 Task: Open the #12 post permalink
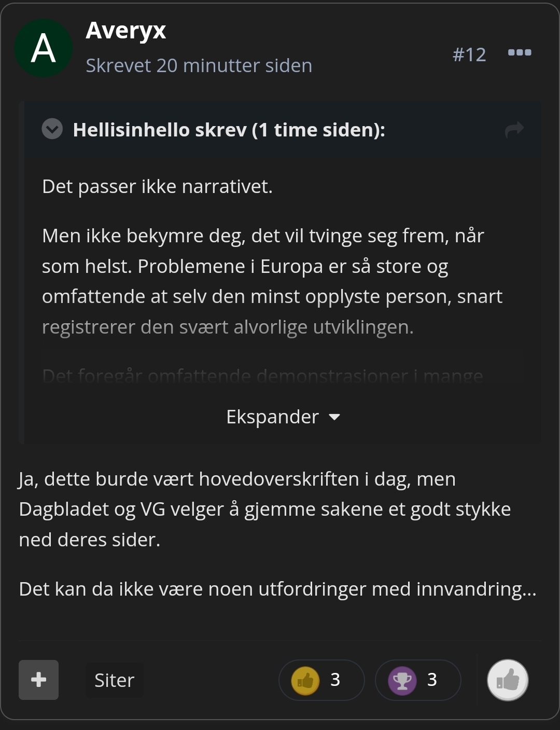[469, 54]
